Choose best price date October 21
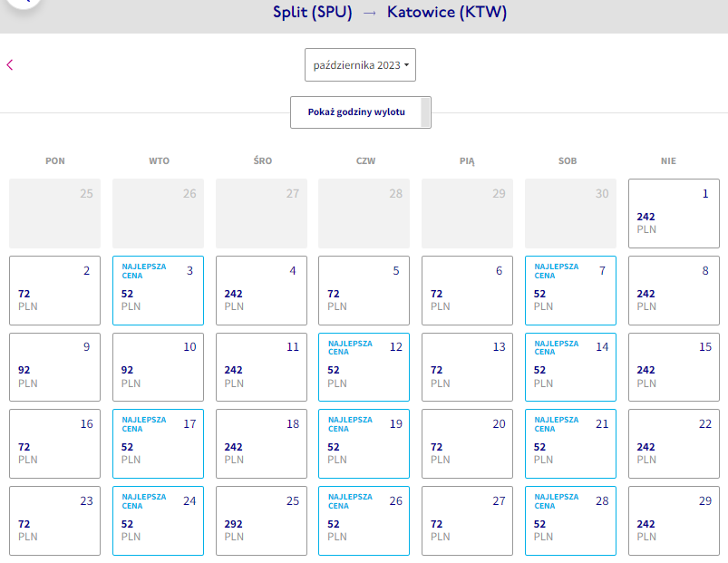The image size is (728, 563). [570, 443]
